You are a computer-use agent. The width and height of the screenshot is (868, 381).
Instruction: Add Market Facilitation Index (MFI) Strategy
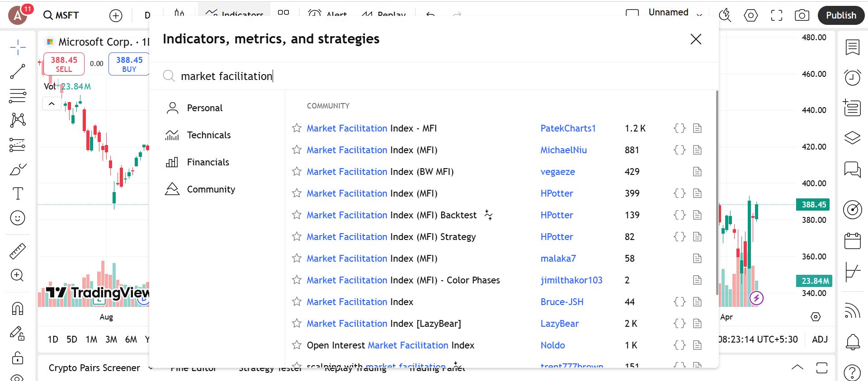(x=391, y=237)
